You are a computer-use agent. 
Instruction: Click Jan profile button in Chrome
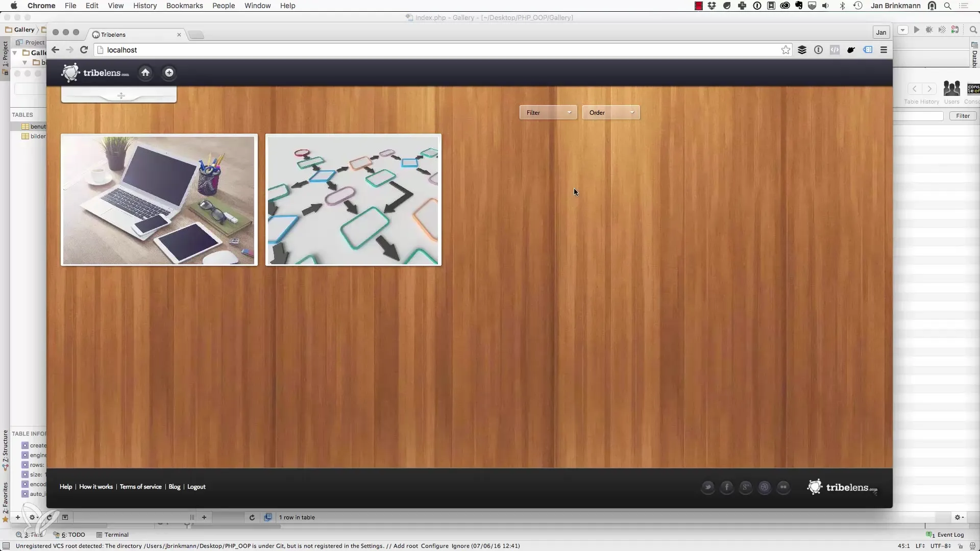[x=881, y=32]
